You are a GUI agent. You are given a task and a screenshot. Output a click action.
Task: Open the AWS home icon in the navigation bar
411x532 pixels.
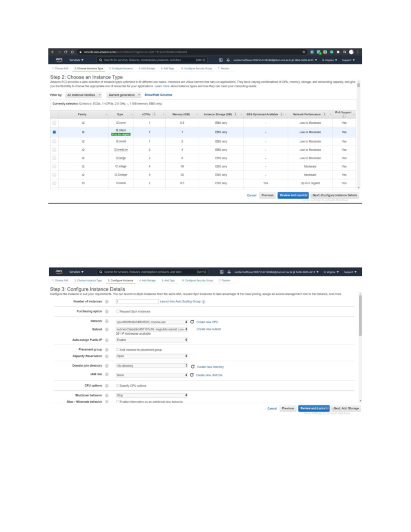pyautogui.click(x=58, y=60)
